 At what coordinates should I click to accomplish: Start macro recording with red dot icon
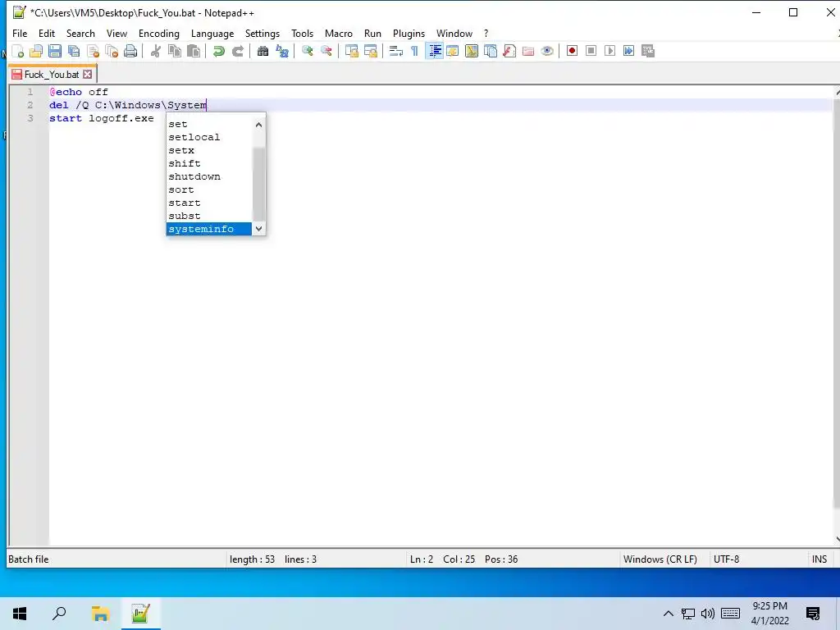pos(572,51)
